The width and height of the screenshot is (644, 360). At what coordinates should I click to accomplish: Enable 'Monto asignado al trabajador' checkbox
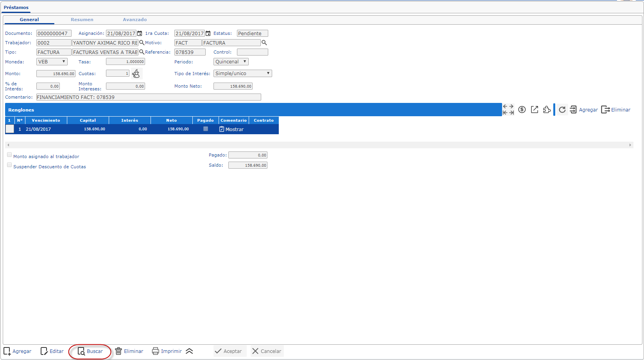9,155
